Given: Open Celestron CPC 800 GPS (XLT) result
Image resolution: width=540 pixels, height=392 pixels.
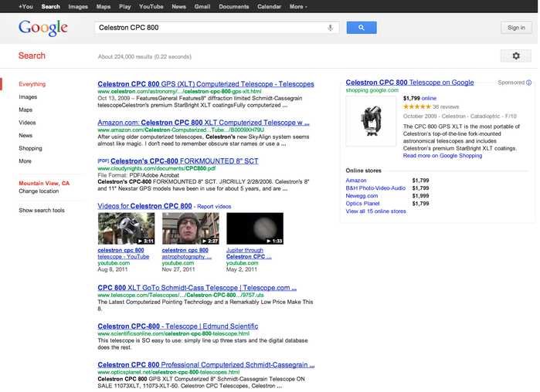Looking at the screenshot, I should click(x=205, y=84).
